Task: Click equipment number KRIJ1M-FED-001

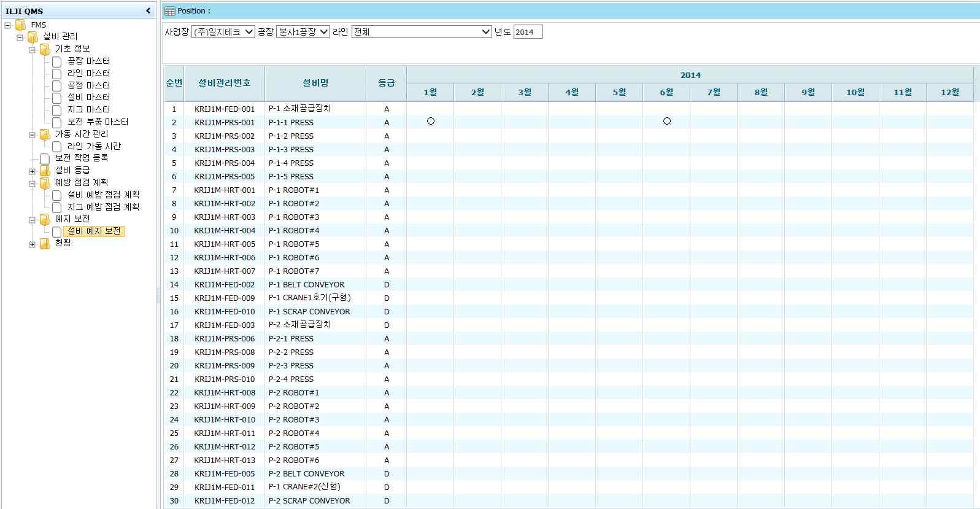Action: pos(224,109)
